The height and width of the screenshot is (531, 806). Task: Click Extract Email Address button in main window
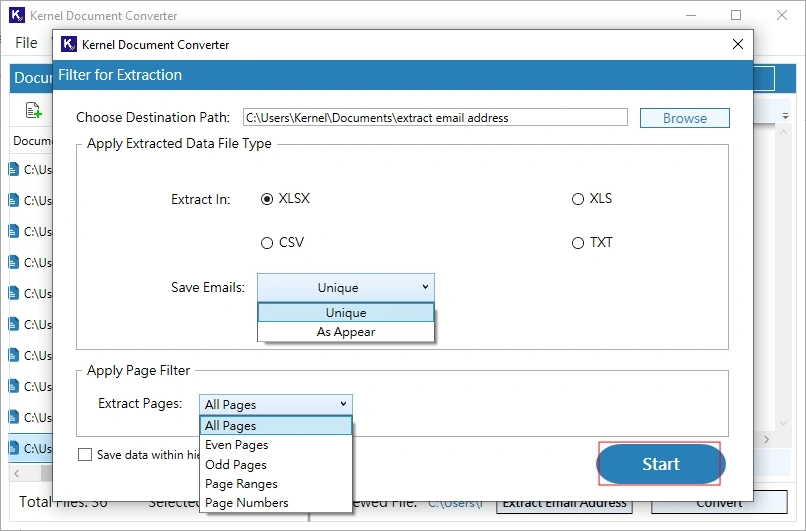(x=564, y=506)
